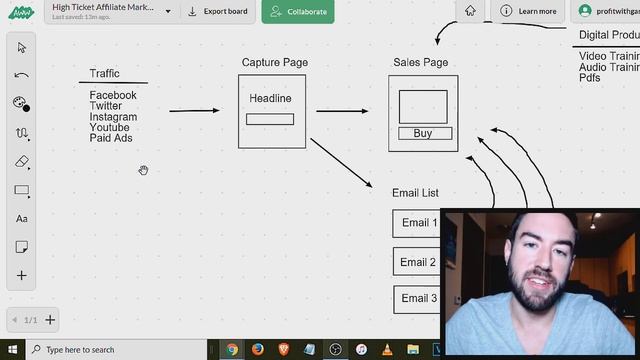The width and height of the screenshot is (640, 360).
Task: Open VLC media player from taskbar
Action: coord(387,350)
